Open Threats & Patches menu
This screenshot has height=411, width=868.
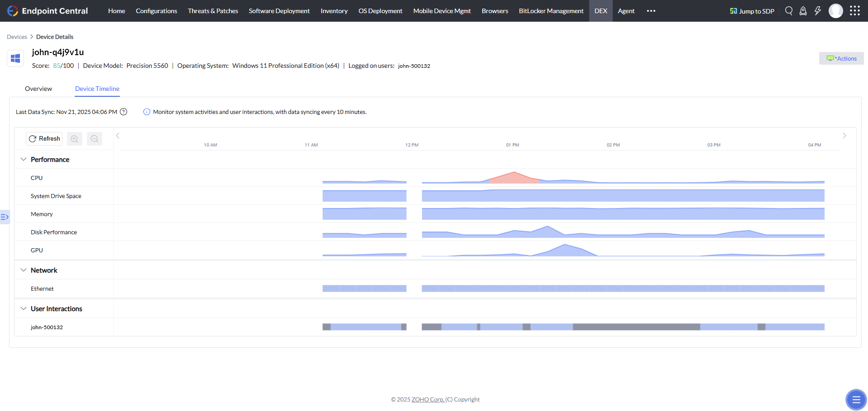[x=213, y=11]
